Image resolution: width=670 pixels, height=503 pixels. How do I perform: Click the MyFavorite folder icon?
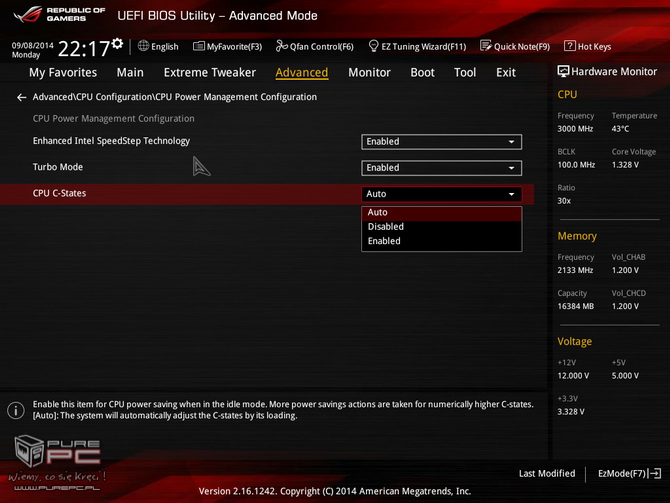pos(199,46)
